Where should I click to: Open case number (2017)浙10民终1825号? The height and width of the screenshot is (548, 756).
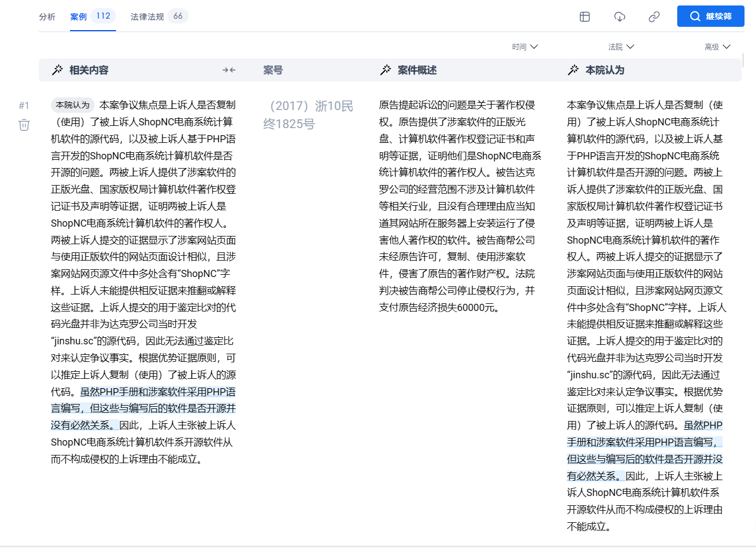(x=308, y=115)
